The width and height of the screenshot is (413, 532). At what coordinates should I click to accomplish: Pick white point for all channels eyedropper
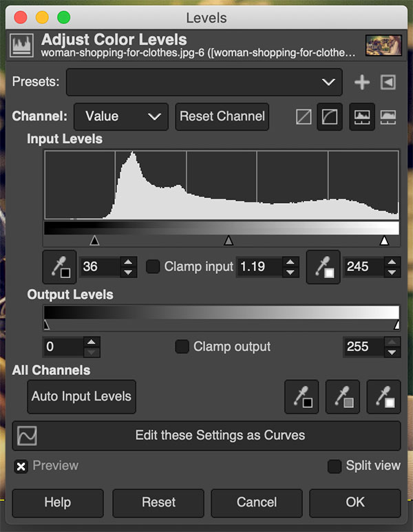pyautogui.click(x=383, y=397)
